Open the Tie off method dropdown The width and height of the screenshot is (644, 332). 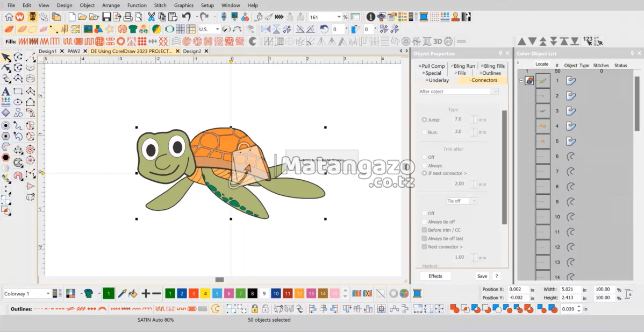[462, 201]
